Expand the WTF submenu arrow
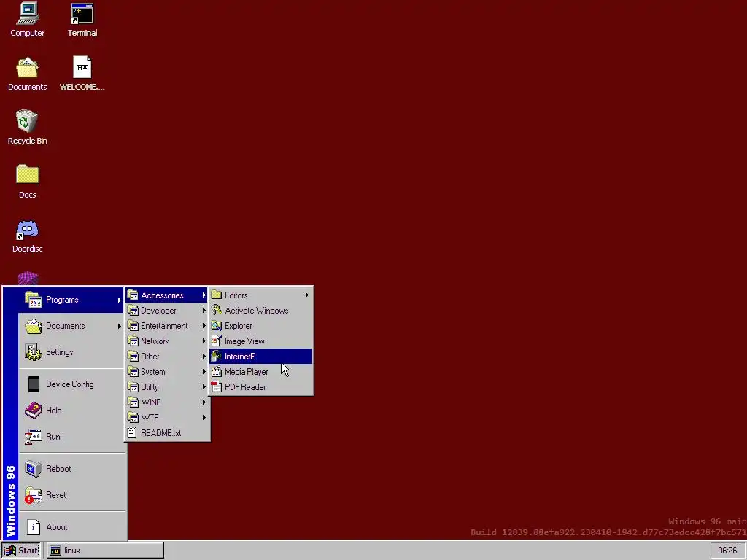The width and height of the screenshot is (747, 560). [x=204, y=418]
